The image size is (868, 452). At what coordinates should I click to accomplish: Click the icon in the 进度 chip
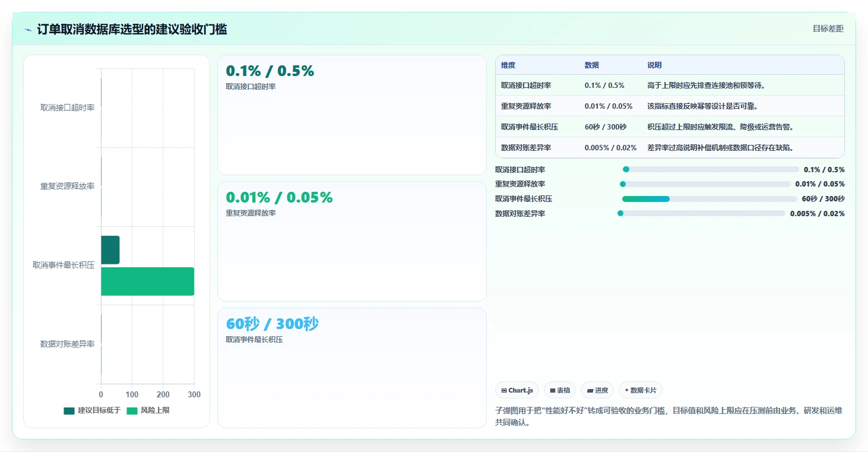point(590,391)
